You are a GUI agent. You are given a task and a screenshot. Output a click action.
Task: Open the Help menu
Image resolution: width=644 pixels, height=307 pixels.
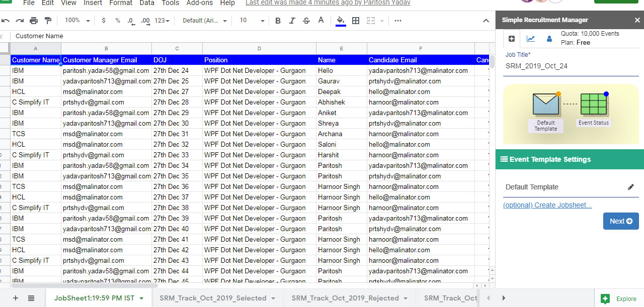tap(227, 3)
